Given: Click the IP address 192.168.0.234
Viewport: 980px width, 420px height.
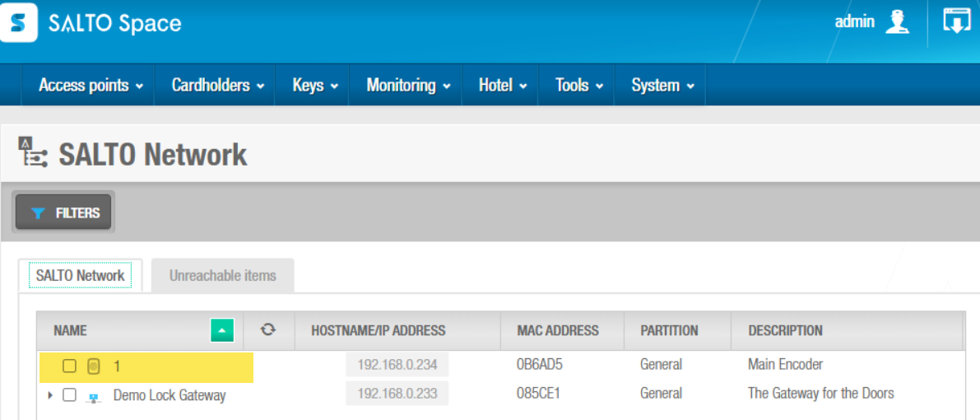Looking at the screenshot, I should (397, 365).
